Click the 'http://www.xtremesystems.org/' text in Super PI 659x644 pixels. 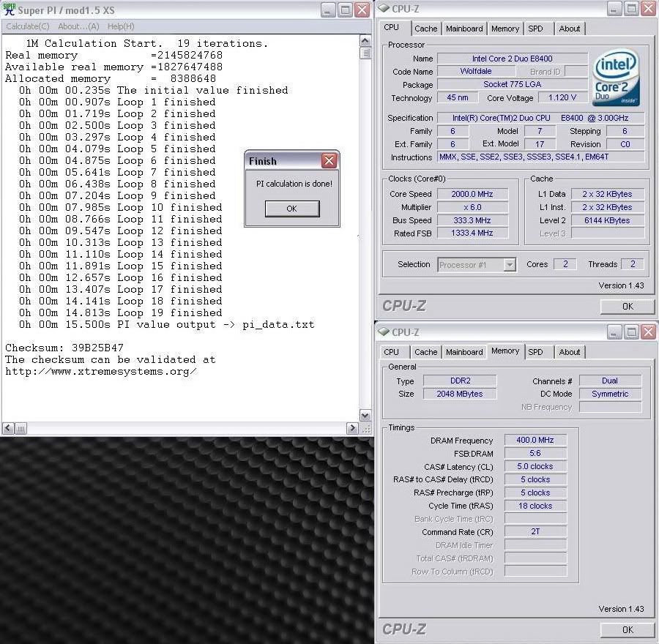click(x=101, y=371)
